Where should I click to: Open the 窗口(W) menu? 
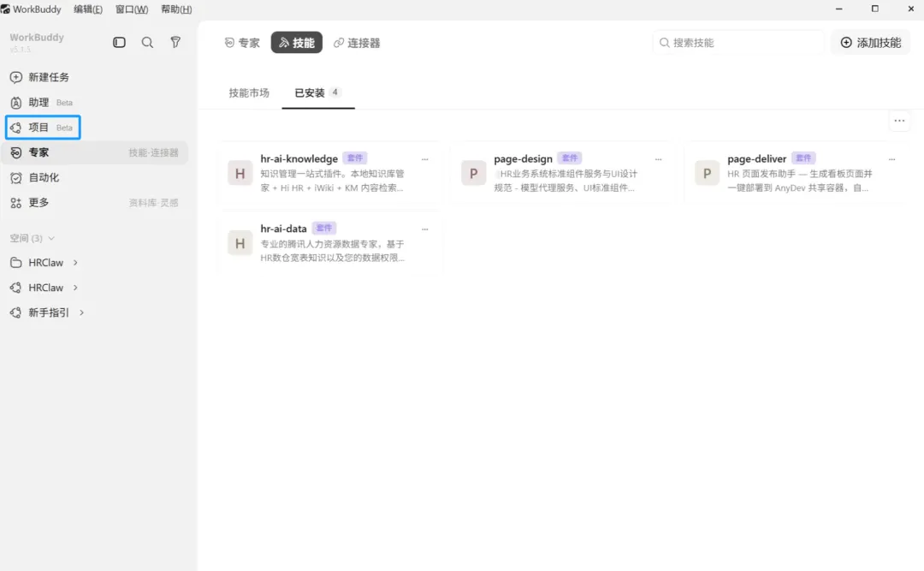(132, 9)
